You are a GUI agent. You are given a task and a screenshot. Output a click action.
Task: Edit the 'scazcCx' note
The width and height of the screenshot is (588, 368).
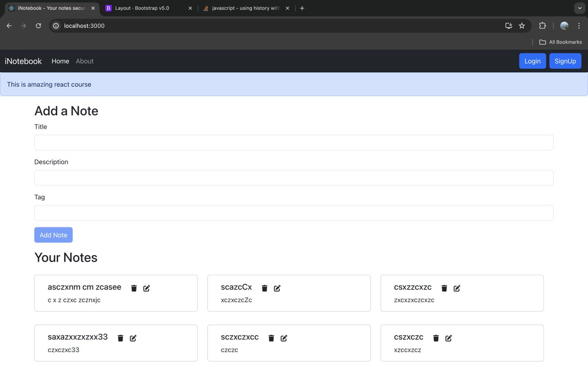click(x=277, y=288)
